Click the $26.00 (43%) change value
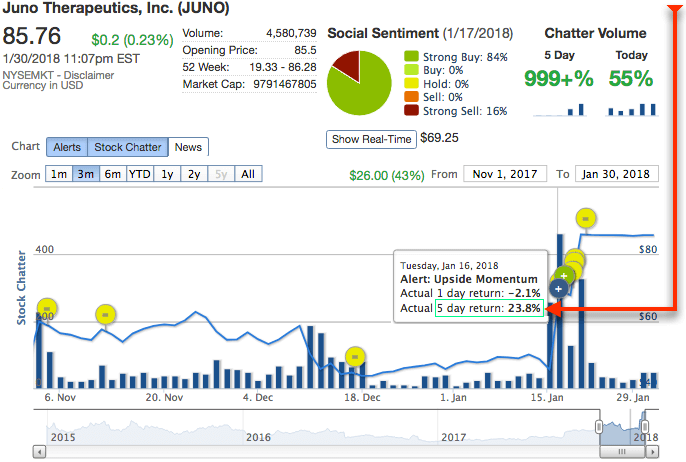The height and width of the screenshot is (462, 686). (x=387, y=175)
